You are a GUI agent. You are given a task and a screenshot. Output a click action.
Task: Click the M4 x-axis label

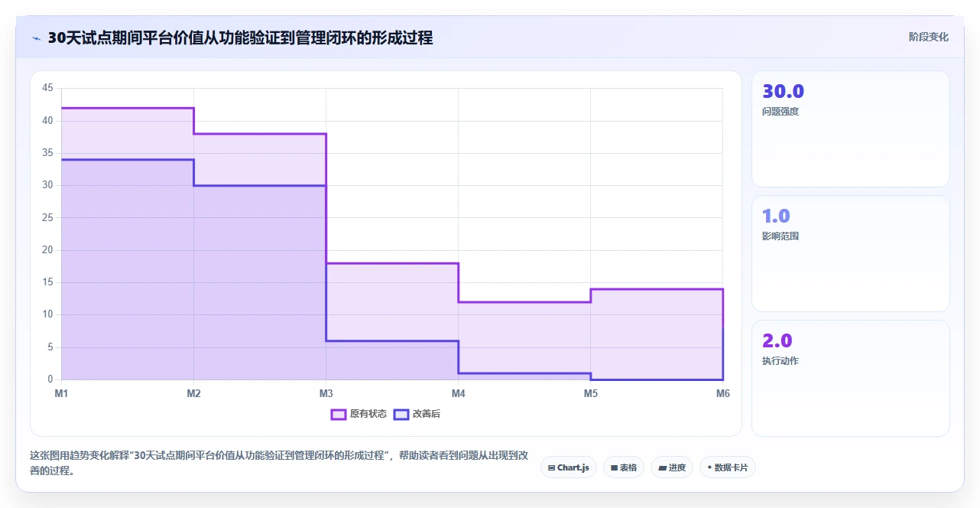458,393
